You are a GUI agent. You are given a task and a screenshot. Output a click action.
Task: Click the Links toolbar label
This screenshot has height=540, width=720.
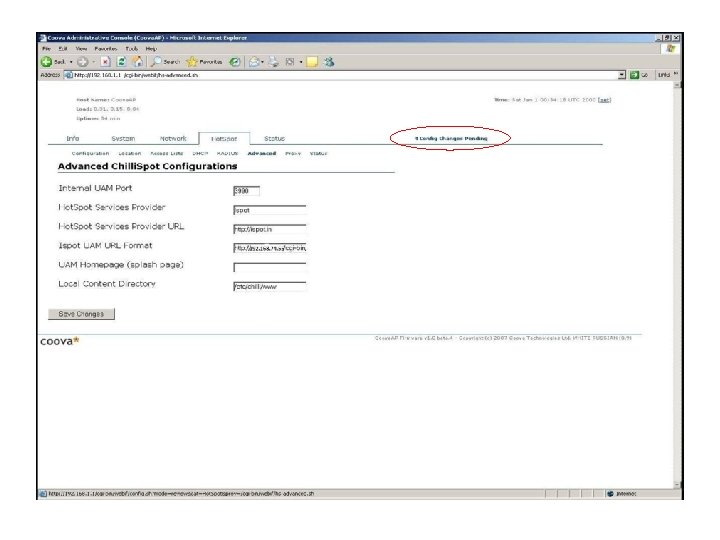pyautogui.click(x=664, y=75)
